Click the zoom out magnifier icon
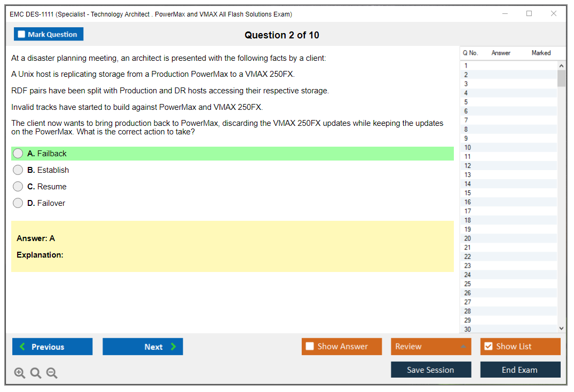Viewport: 574px width, 392px height. click(52, 373)
